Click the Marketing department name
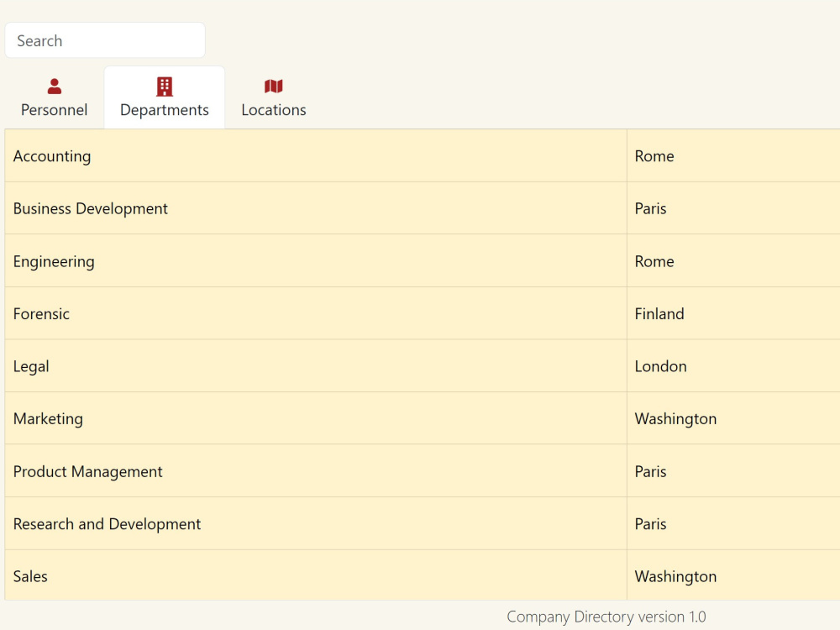The width and height of the screenshot is (840, 630). 48,418
